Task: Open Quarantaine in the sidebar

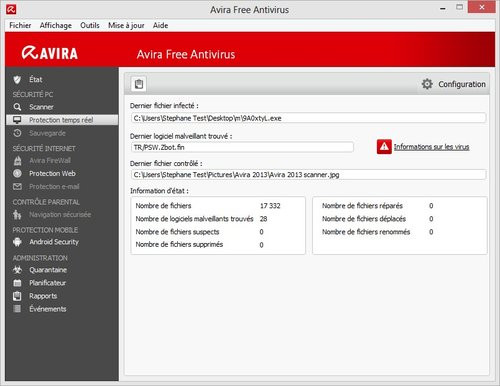Action: click(x=48, y=270)
